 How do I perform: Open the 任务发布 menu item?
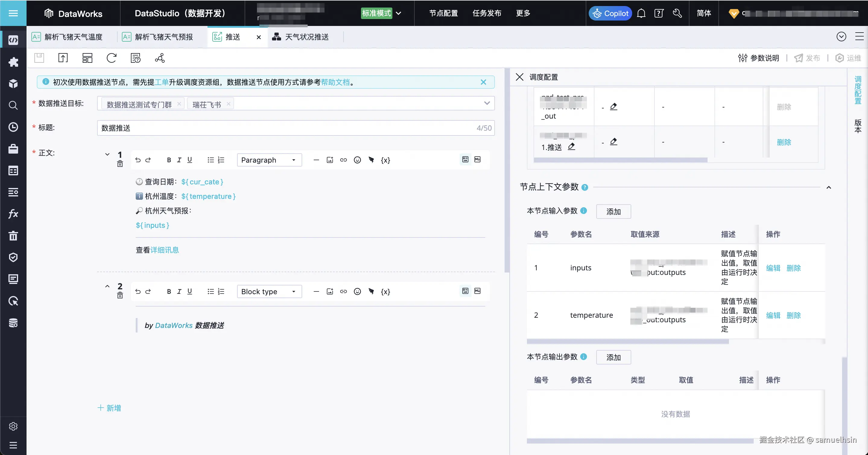[x=486, y=14]
